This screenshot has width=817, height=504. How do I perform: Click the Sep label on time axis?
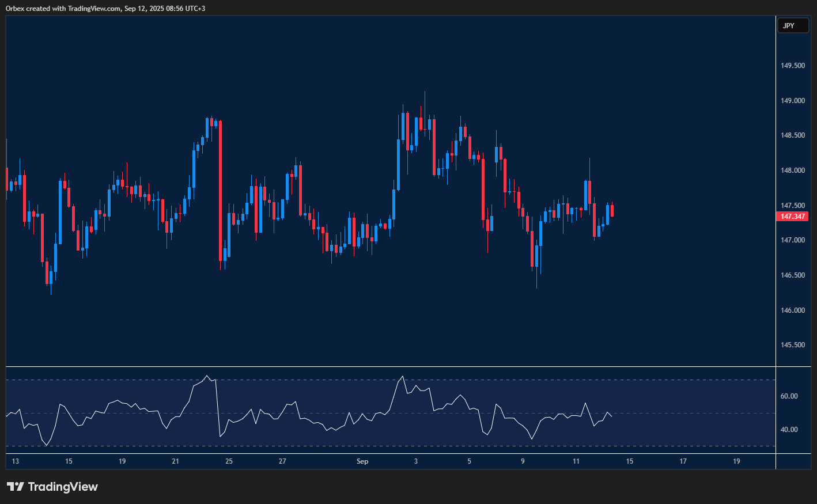tap(362, 461)
